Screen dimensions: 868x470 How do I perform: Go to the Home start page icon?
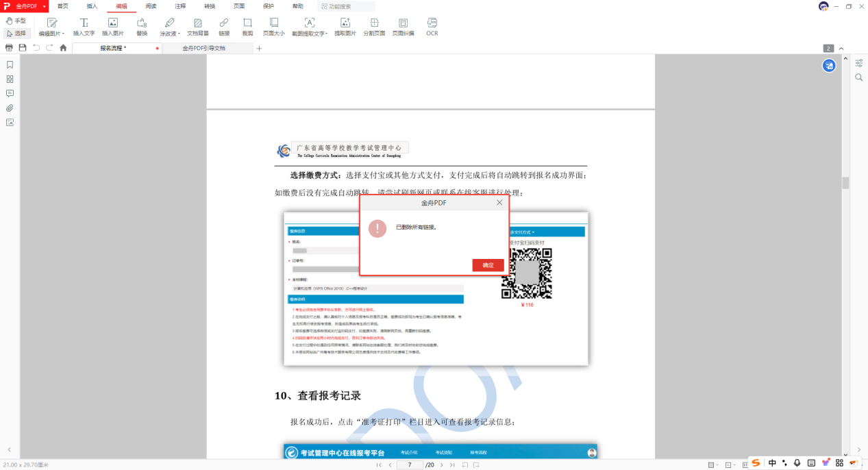click(x=63, y=48)
